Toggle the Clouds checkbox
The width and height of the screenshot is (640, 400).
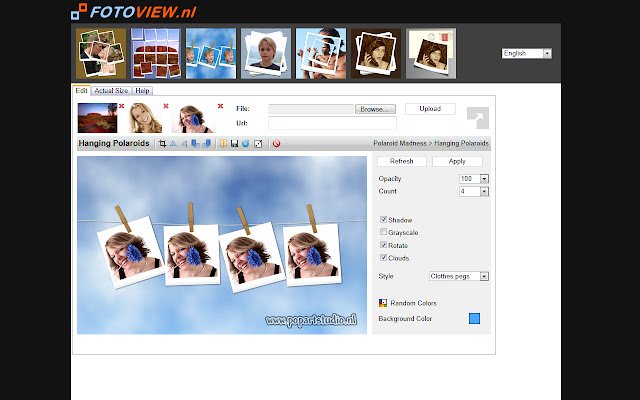[383, 258]
